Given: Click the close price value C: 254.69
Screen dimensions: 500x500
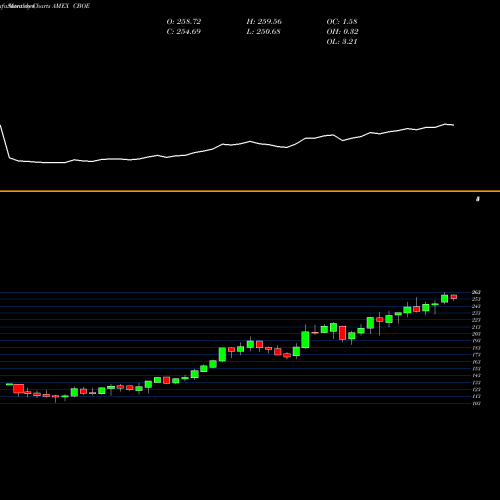Looking at the screenshot, I should point(184,32).
